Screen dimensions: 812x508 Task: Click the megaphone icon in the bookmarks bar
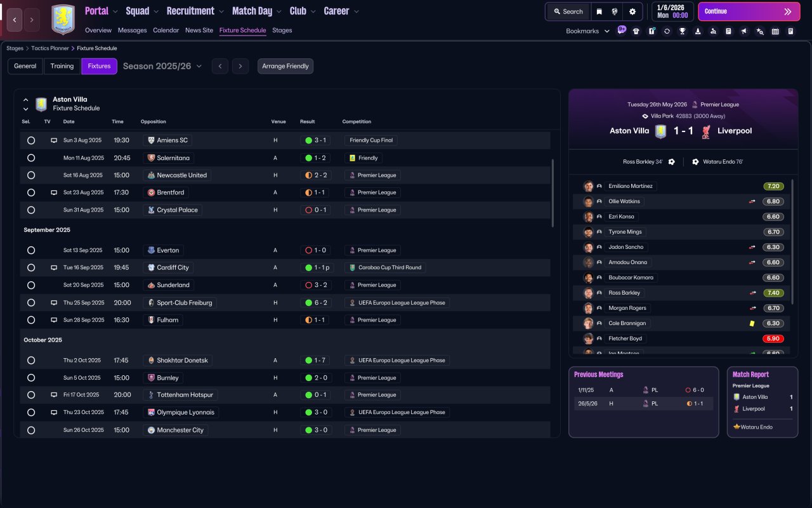click(x=744, y=31)
